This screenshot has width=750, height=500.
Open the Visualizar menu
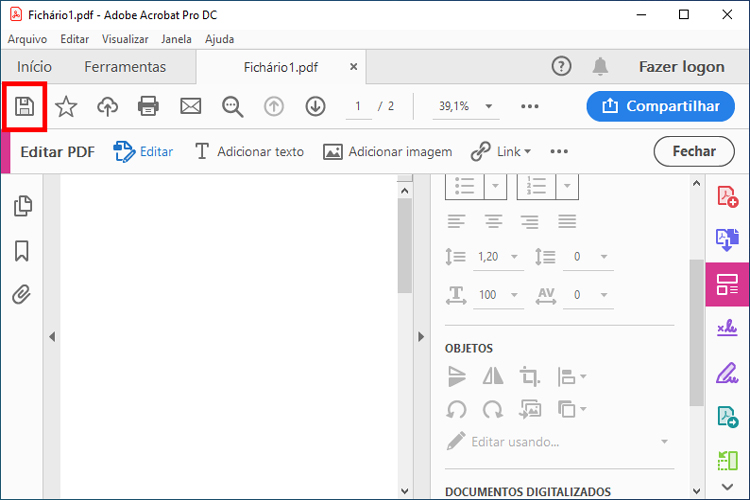[125, 39]
